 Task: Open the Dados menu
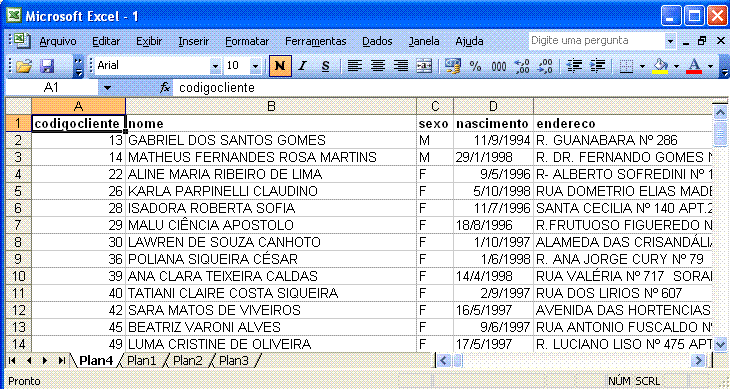click(377, 41)
